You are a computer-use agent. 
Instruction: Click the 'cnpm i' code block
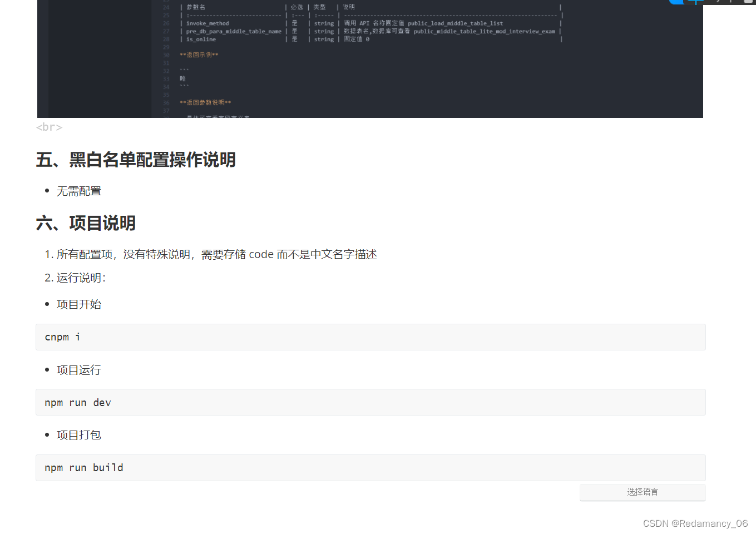pos(370,337)
